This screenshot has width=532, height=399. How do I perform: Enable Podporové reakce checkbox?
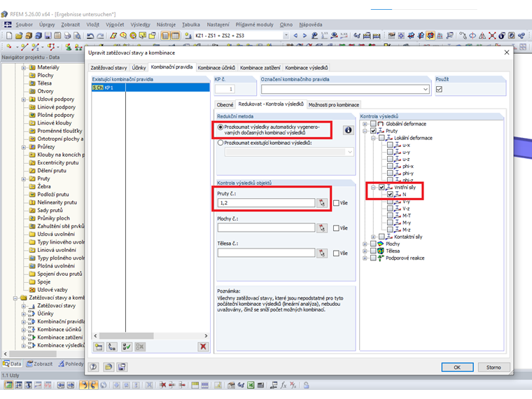click(x=373, y=258)
